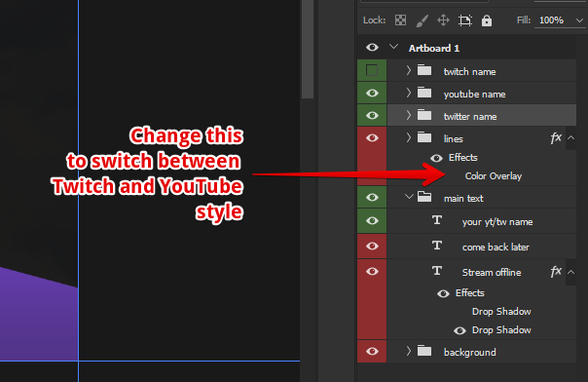This screenshot has height=382, width=588.
Task: Expand the youtube name folder
Action: pos(409,93)
